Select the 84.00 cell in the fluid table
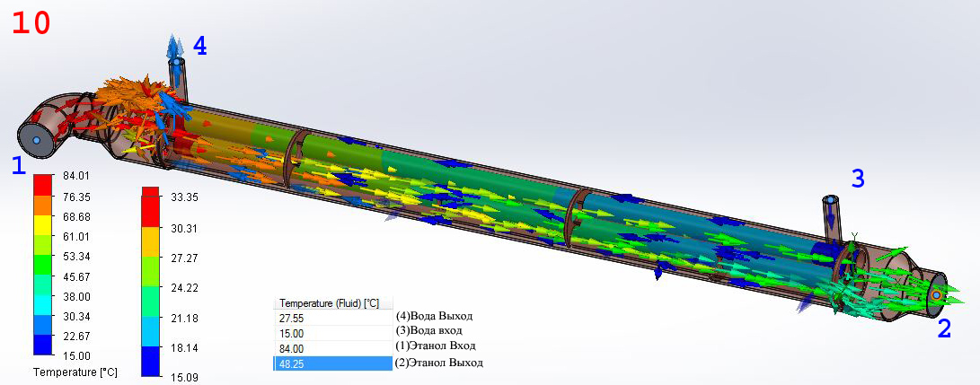 332,348
